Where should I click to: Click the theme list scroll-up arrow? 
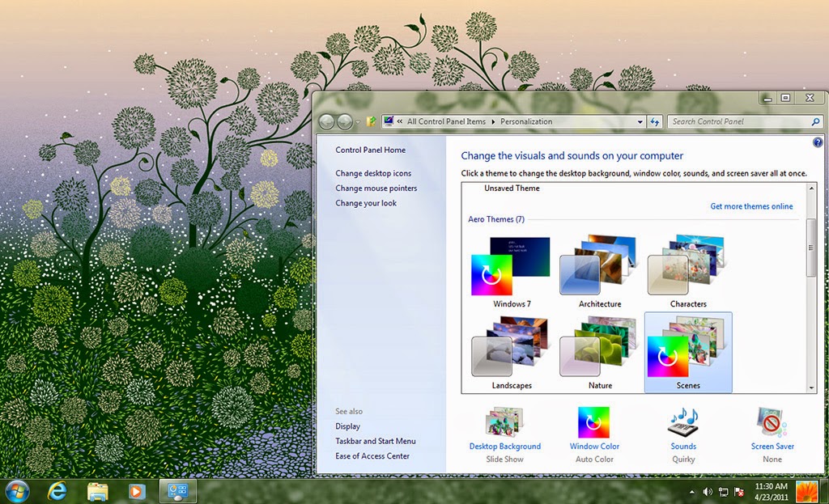(x=811, y=188)
